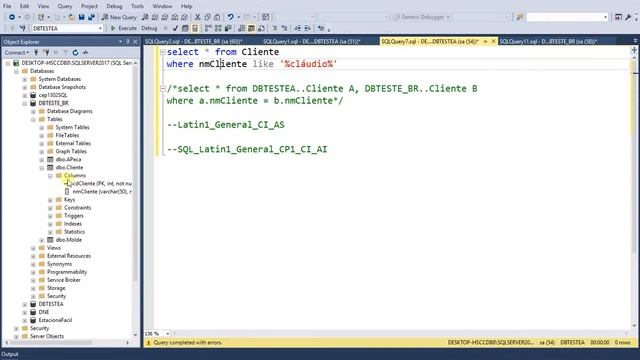Click the Debug button
Screen dimensions: 640x360
click(149, 28)
